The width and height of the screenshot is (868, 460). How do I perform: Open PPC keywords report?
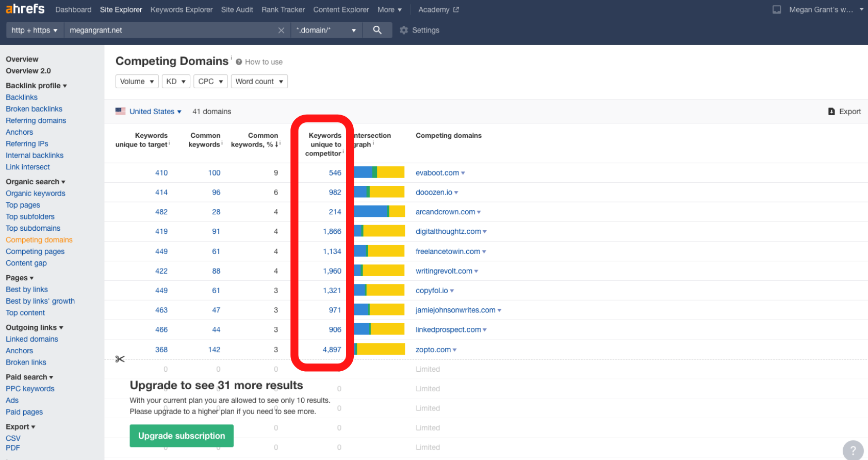[x=30, y=389]
